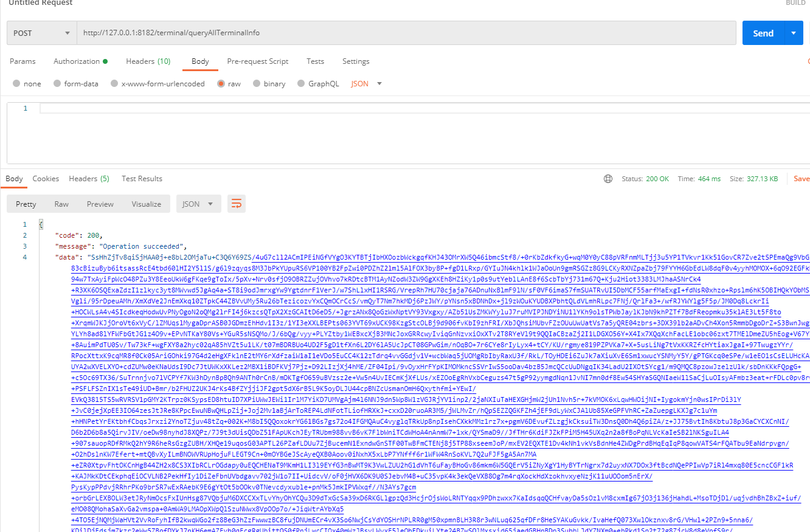Select the none body type radio button

[x=16, y=84]
